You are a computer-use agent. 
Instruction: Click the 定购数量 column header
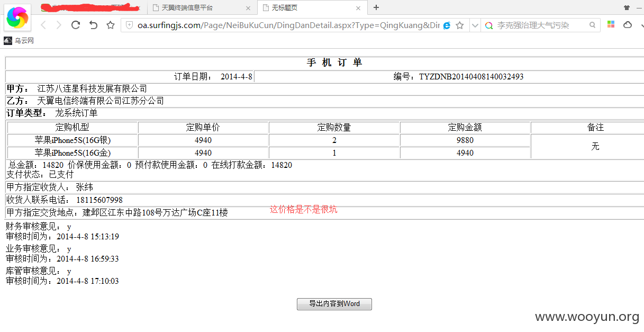click(334, 128)
